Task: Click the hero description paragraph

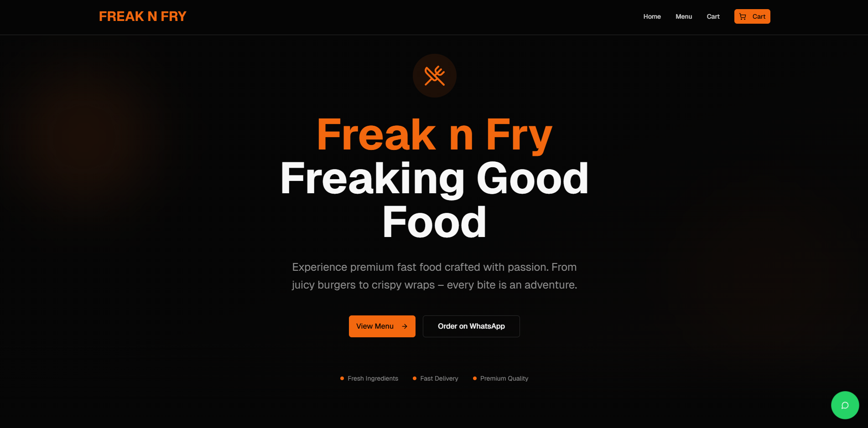Action: coord(435,276)
